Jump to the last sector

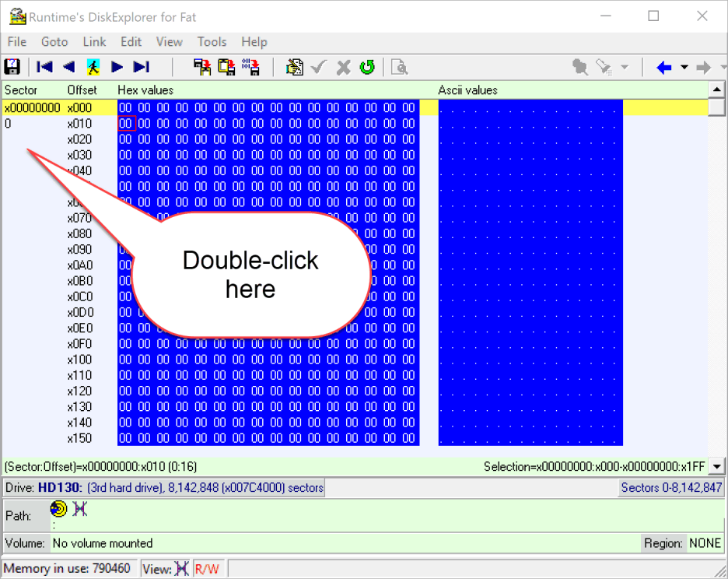[x=141, y=67]
